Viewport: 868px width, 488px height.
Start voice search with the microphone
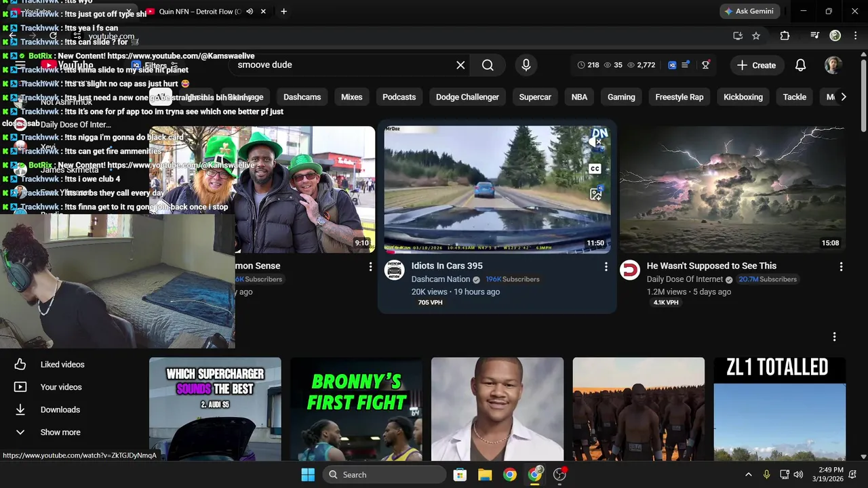(526, 65)
